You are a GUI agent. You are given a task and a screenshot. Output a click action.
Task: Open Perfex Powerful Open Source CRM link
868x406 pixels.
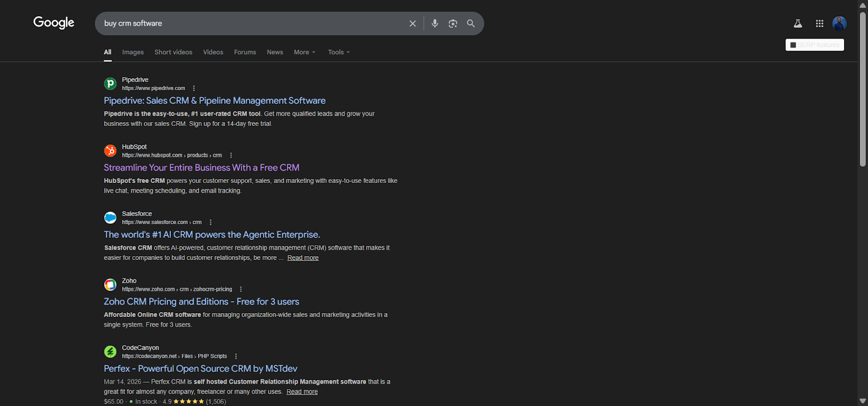click(x=201, y=369)
